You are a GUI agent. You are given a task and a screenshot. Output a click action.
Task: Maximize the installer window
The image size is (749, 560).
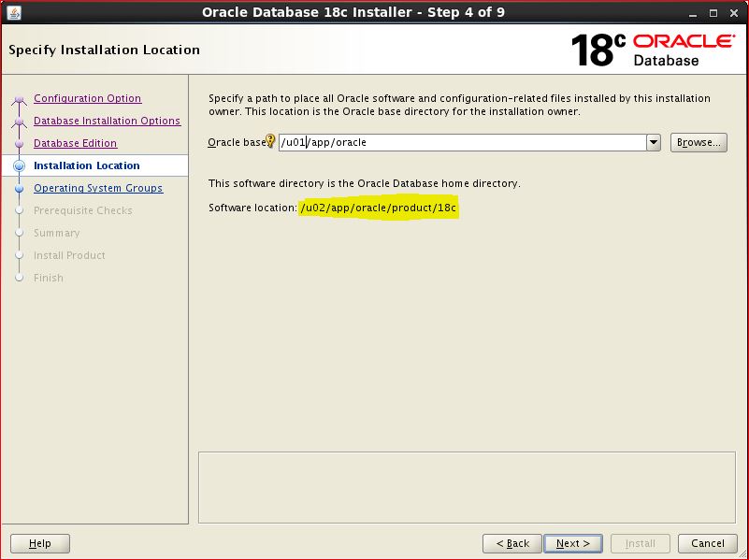tap(713, 13)
